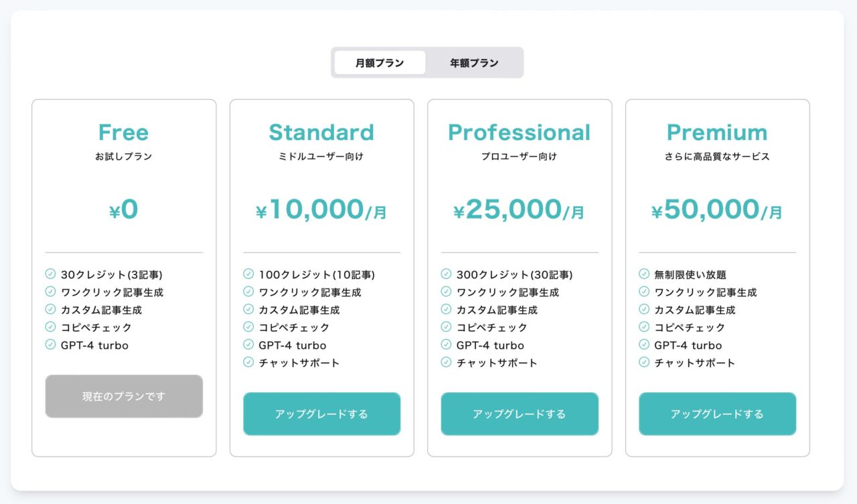Viewport: 857px width, 504px height.
Task: Click check icon beside 300クレジット(30記事)
Action: 446,274
